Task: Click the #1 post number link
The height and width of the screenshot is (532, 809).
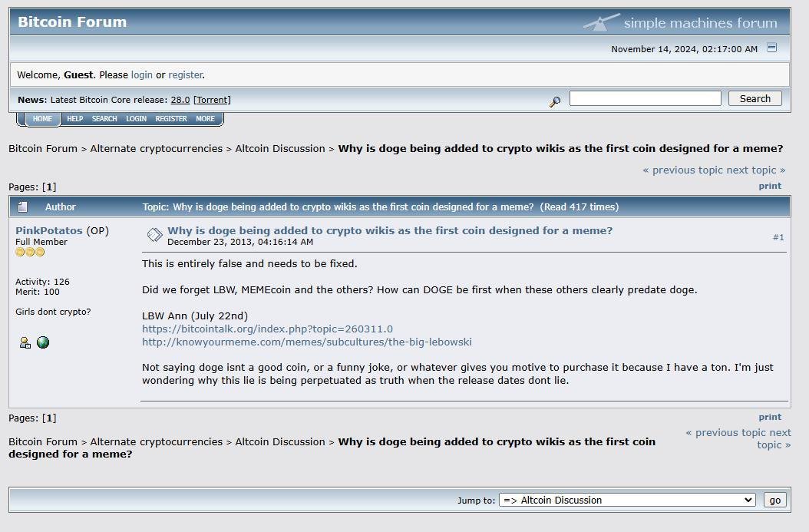Action: pyautogui.click(x=778, y=237)
